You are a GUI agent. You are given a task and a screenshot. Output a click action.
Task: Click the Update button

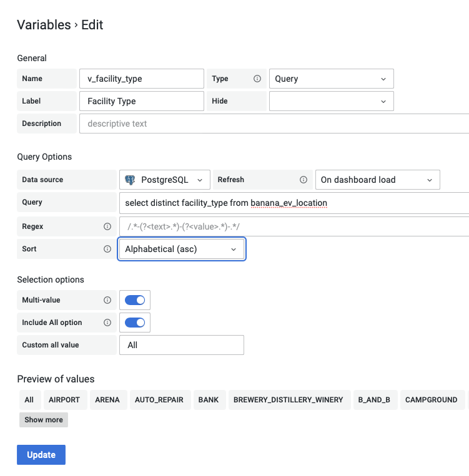(x=41, y=454)
